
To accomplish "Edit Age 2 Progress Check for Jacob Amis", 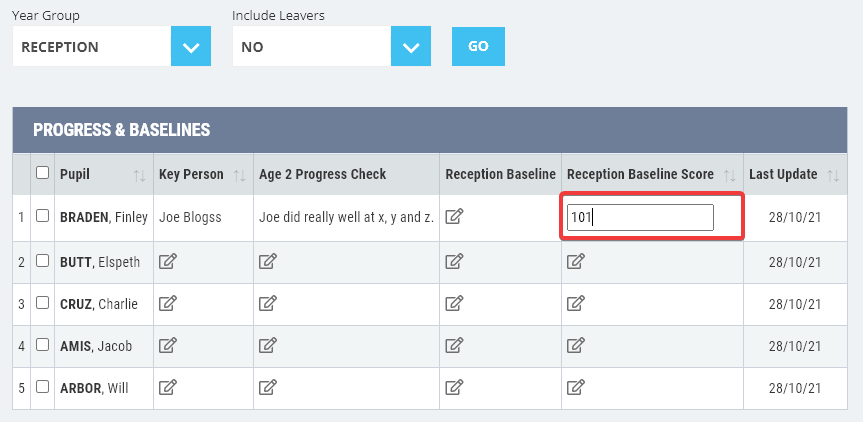I will pyautogui.click(x=267, y=345).
